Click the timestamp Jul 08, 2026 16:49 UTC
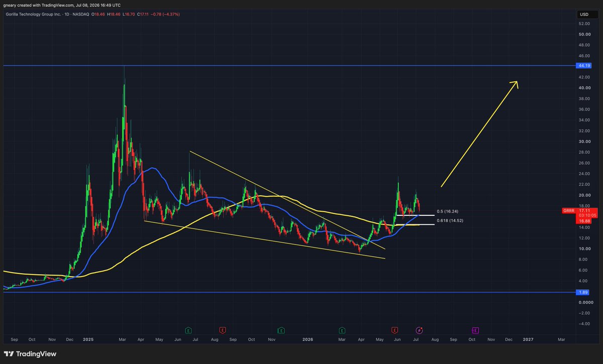This screenshot has height=364, width=603. point(99,5)
